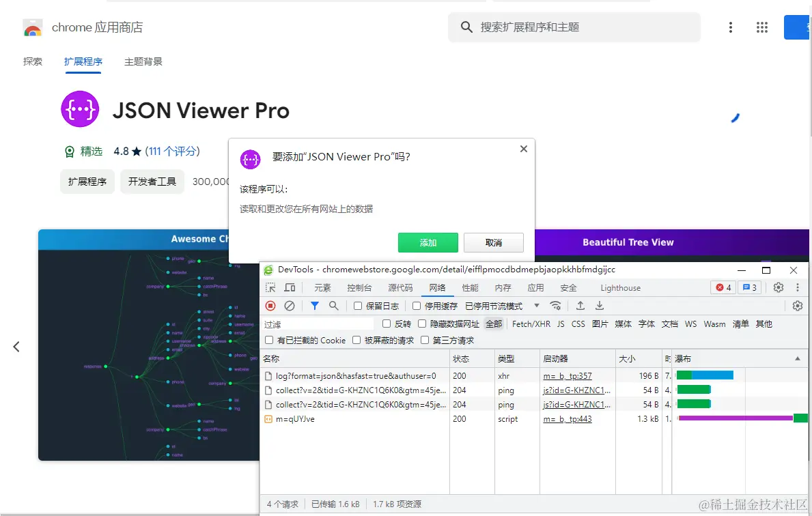Check the 有已拦截的 Cookie checkbox
The image size is (812, 516).
(269, 340)
